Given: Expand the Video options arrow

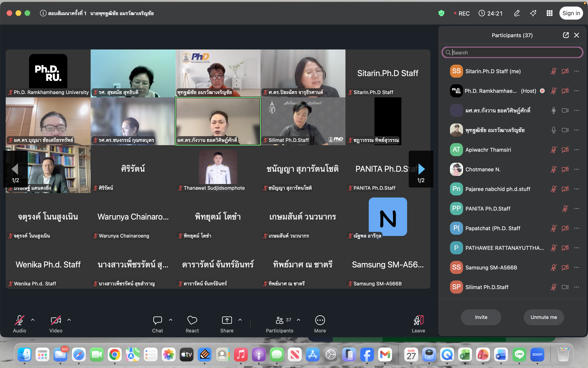Looking at the screenshot, I should pos(69,320).
